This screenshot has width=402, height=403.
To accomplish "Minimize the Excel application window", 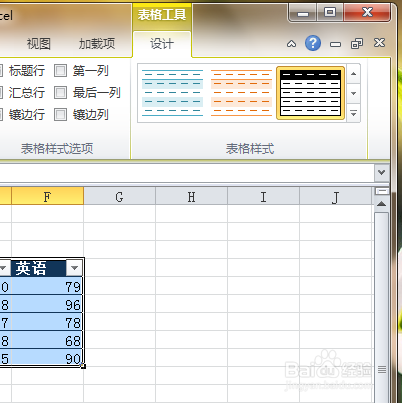I will pyautogui.click(x=303, y=13).
